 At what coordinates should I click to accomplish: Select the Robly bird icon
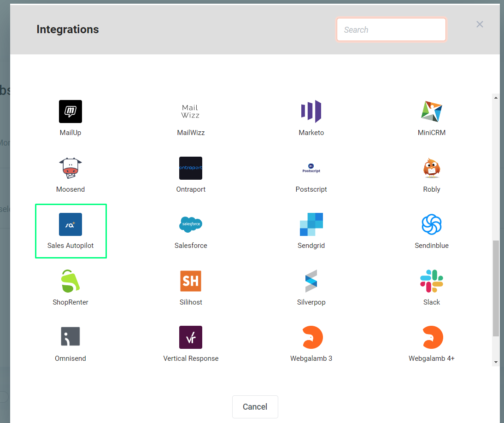pos(431,168)
